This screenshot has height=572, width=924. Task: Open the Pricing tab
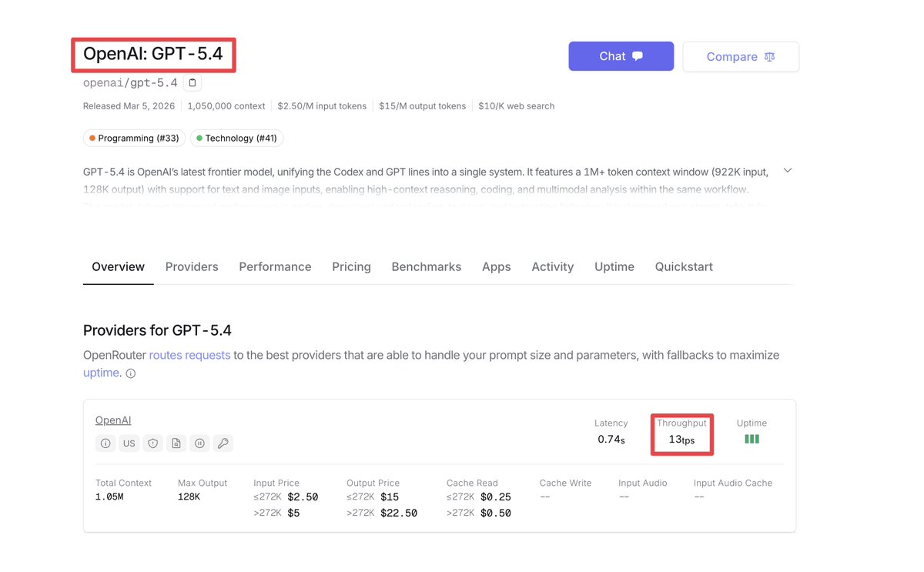pos(351,266)
